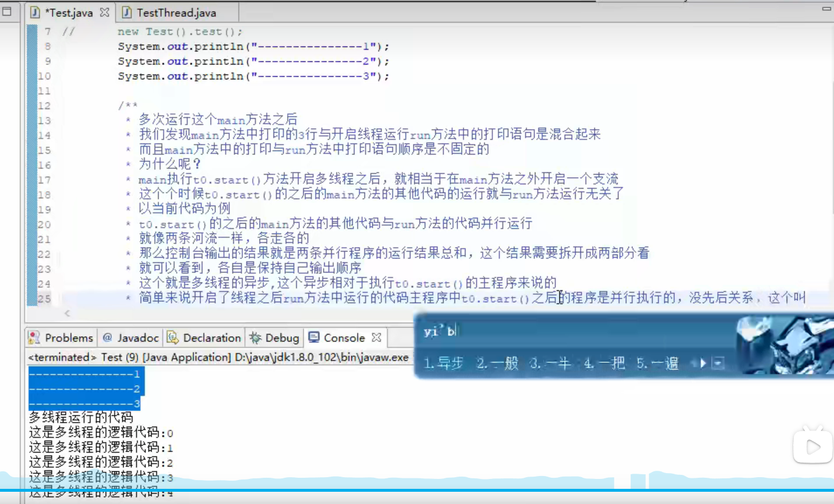Open the Javadoc view tab
This screenshot has width=834, height=504.
click(131, 338)
